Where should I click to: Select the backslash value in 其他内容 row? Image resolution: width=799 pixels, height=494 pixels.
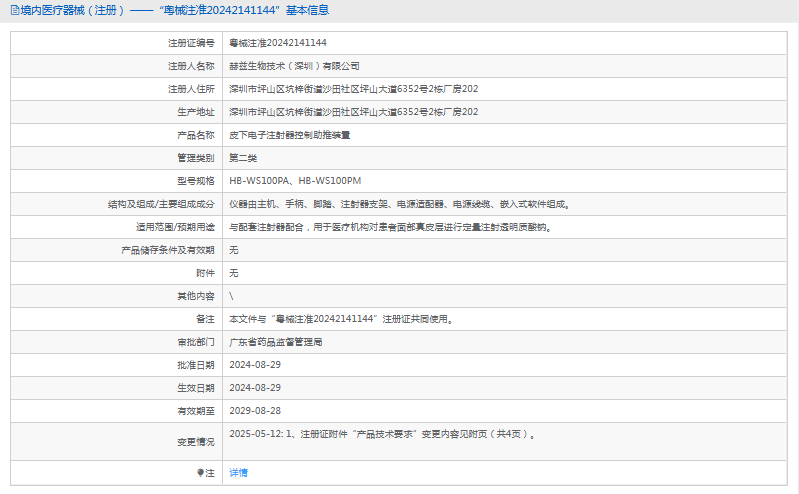pos(231,296)
